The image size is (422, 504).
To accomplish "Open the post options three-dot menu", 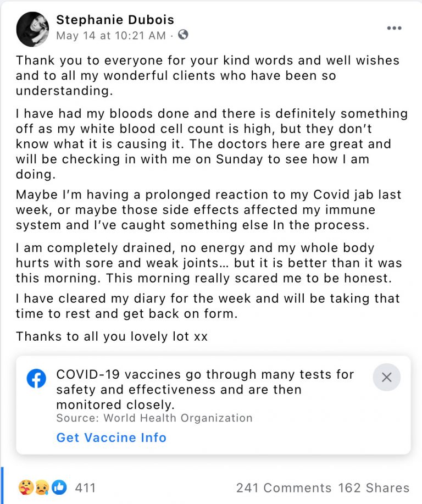I will pyautogui.click(x=394, y=29).
